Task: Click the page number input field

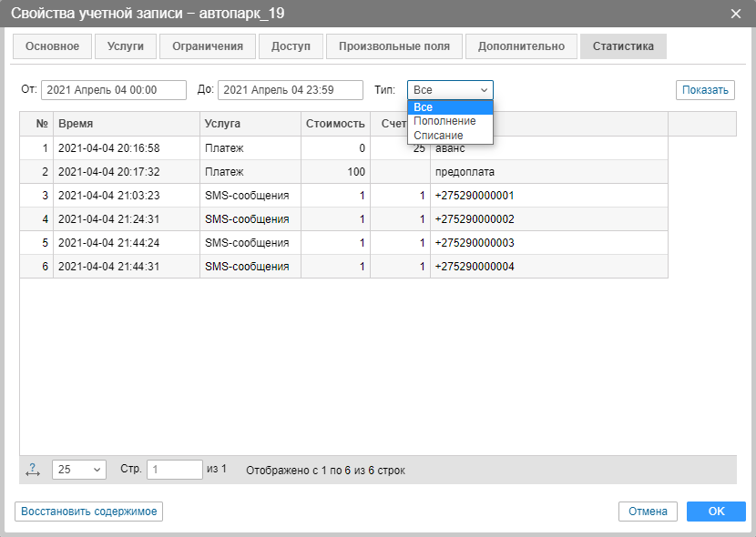Action: click(x=175, y=470)
